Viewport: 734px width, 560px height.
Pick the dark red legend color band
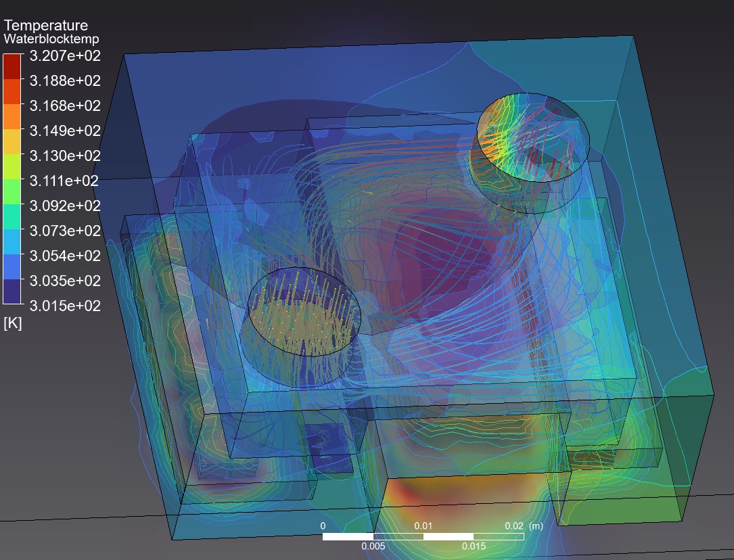12,66
